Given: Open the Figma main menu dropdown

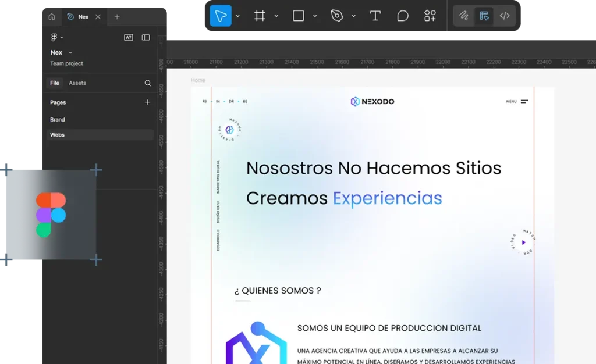Looking at the screenshot, I should (x=56, y=38).
